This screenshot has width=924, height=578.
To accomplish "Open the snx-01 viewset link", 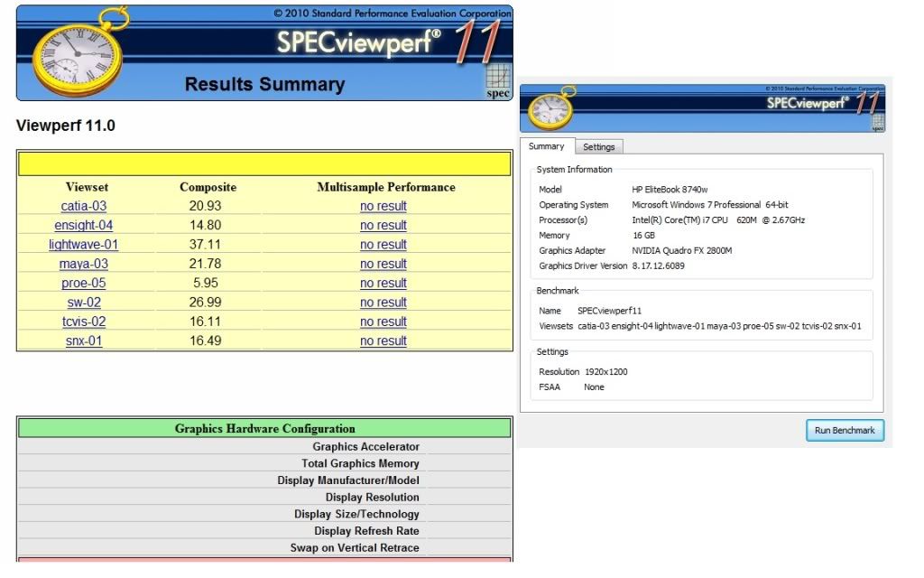I will click(84, 340).
